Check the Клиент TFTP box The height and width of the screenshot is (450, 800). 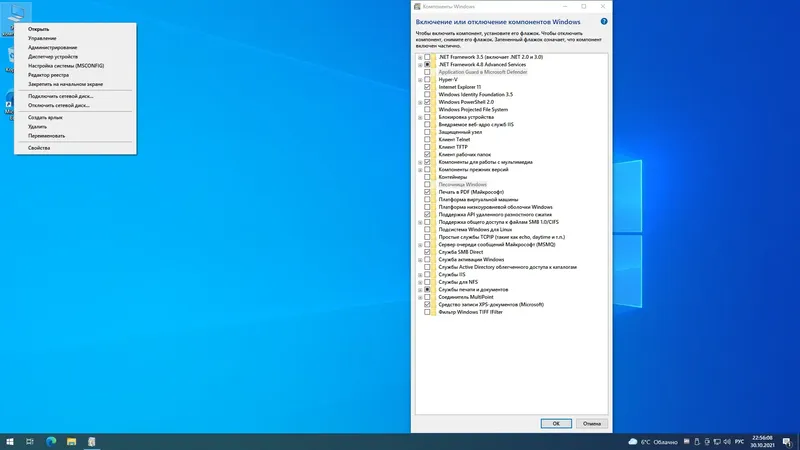[x=427, y=147]
